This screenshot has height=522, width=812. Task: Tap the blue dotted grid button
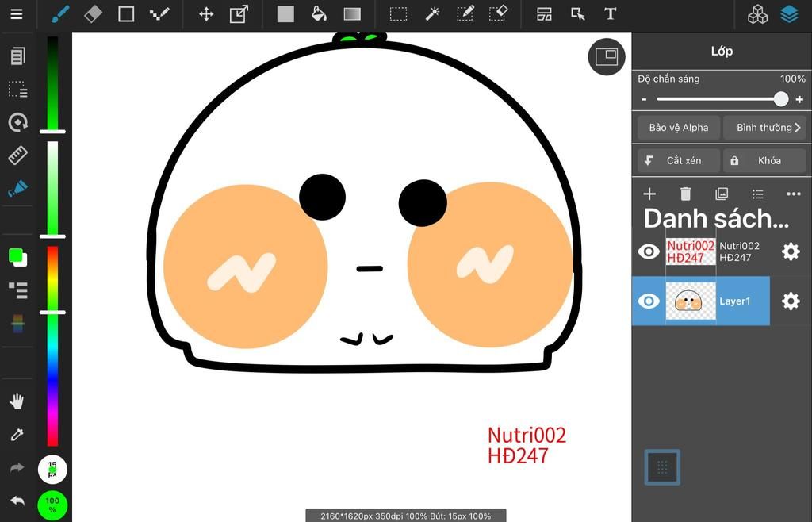(662, 467)
